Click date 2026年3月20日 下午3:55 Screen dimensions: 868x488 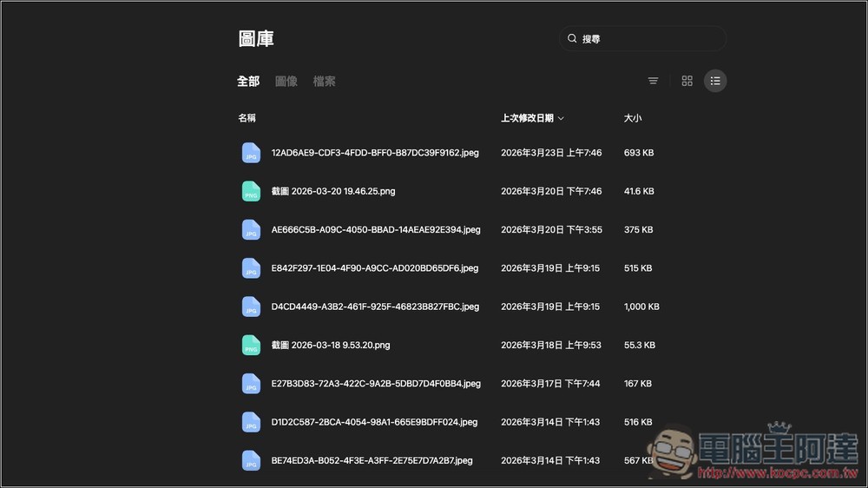click(x=551, y=230)
